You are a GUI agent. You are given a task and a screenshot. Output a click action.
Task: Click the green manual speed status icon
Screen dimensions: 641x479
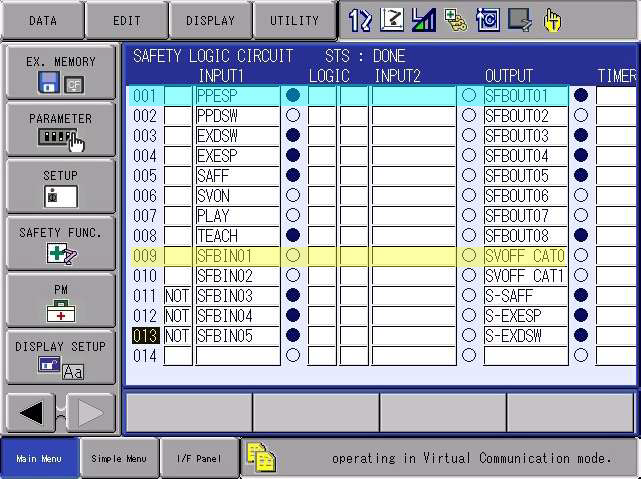pos(424,20)
